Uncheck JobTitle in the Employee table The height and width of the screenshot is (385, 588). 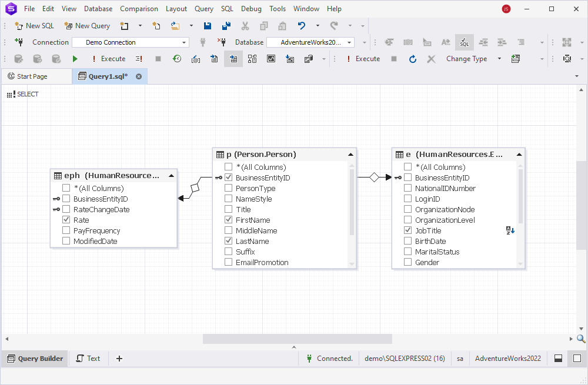click(x=408, y=230)
